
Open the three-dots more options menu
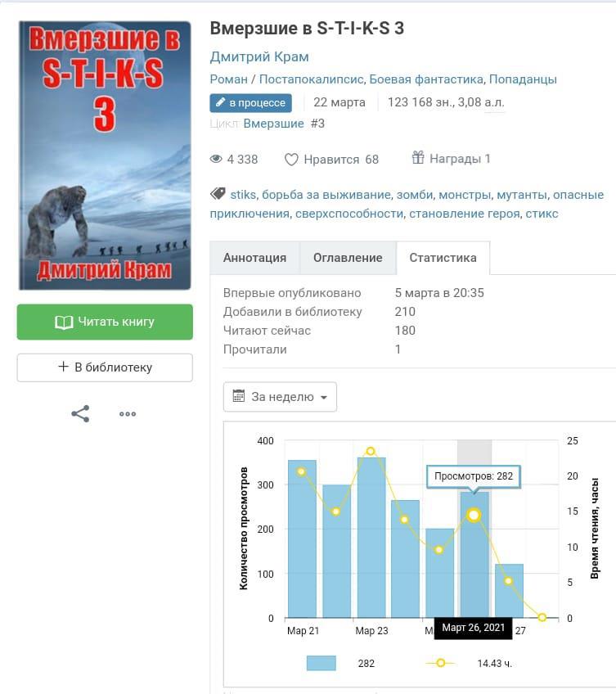(x=128, y=414)
